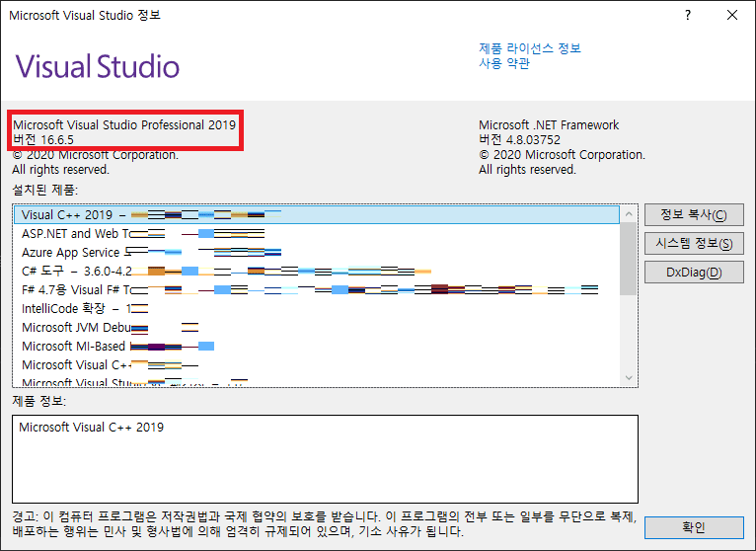The image size is (756, 551).
Task: Confirm with the 확인 button
Action: pos(694,527)
